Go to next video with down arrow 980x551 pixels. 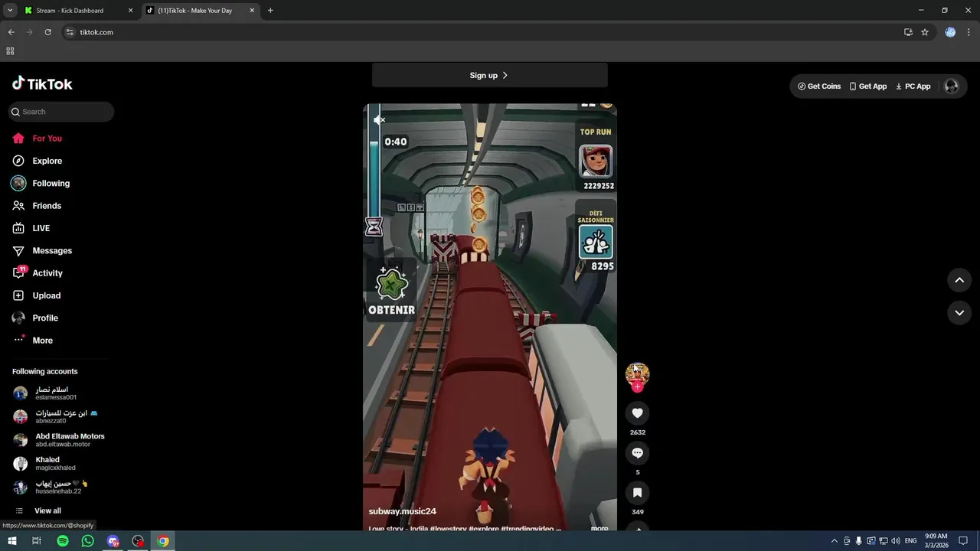(959, 312)
